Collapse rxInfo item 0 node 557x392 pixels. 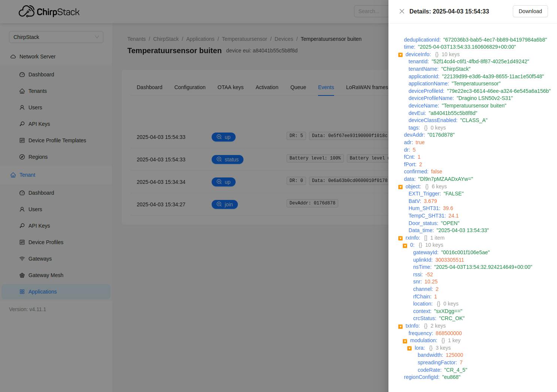coord(405,246)
